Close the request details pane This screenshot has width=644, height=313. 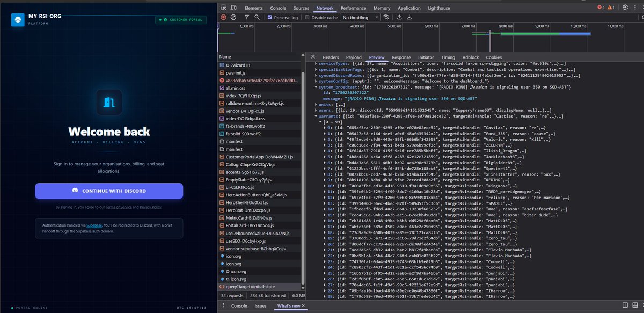pyautogui.click(x=313, y=57)
